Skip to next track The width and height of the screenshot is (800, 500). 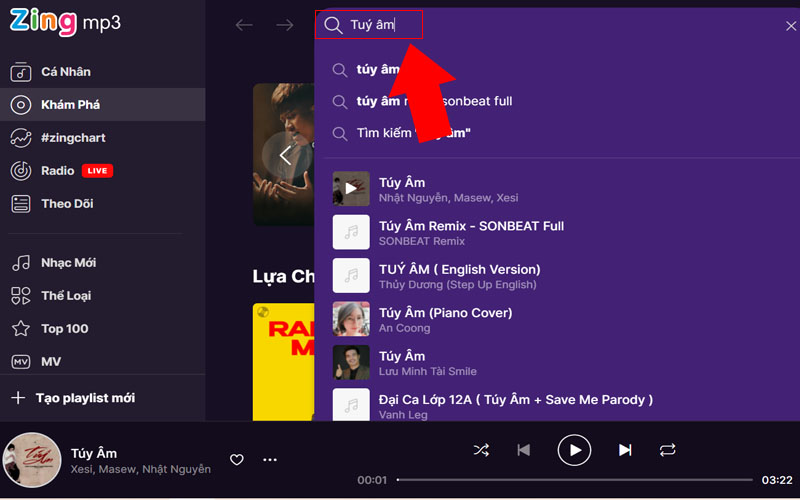pyautogui.click(x=625, y=450)
